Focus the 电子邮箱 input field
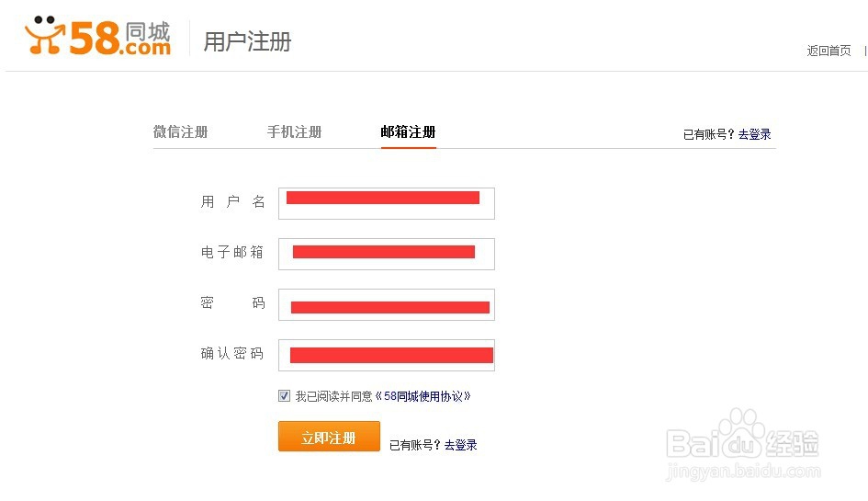The width and height of the screenshot is (868, 501). pos(387,254)
